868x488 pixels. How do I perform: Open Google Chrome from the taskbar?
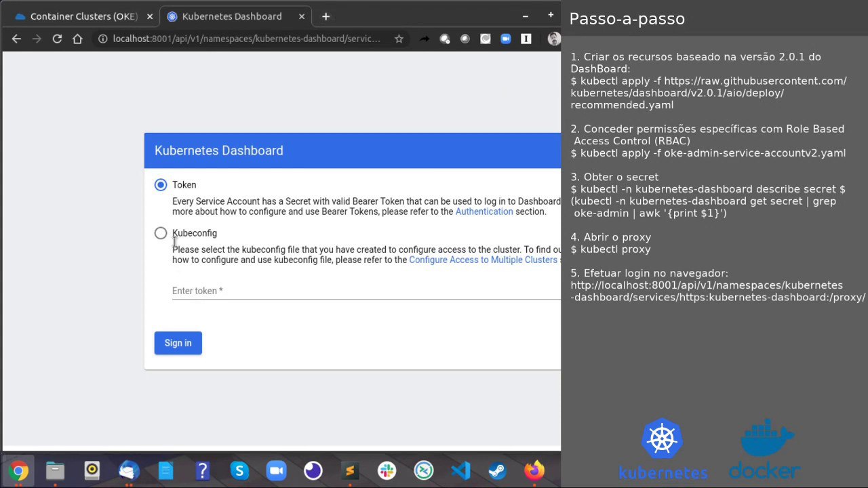click(18, 470)
